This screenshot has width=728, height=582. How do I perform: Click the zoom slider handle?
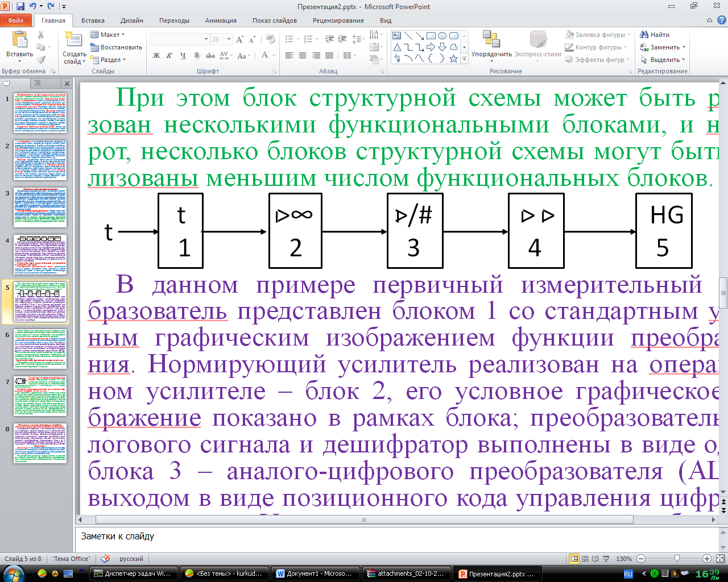tap(676, 559)
